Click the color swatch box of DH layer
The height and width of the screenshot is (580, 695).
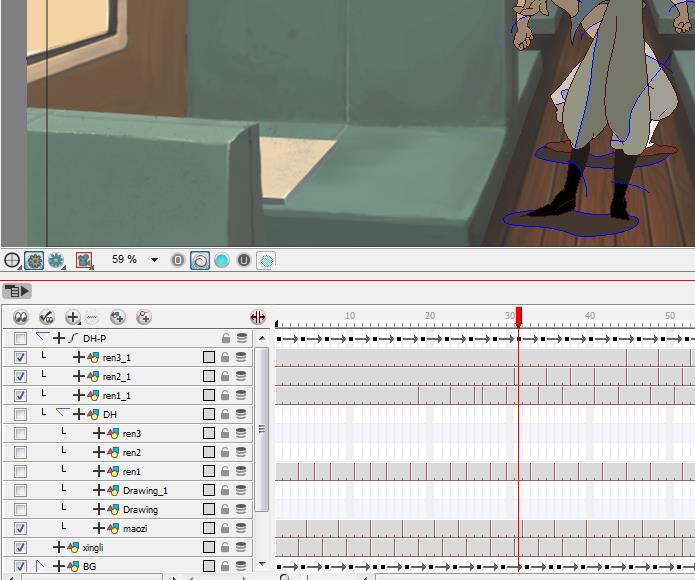click(209, 414)
